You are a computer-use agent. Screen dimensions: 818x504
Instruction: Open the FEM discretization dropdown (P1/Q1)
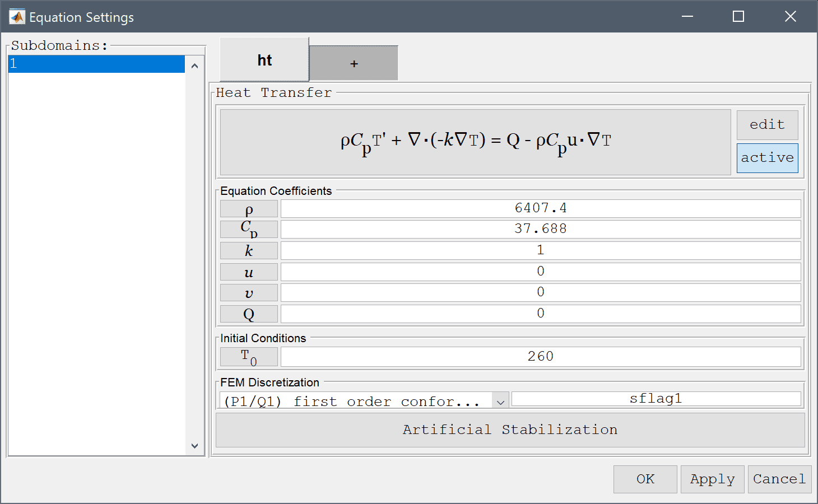coord(364,400)
